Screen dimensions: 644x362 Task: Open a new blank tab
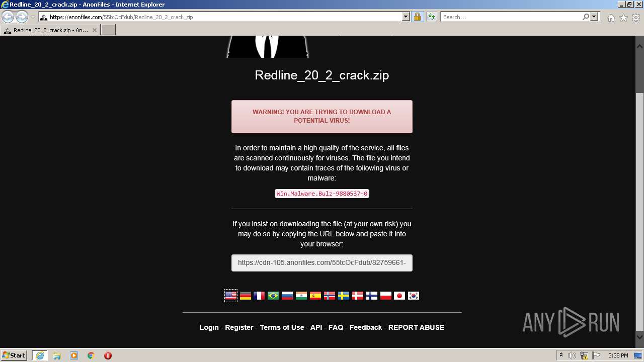pyautogui.click(x=108, y=30)
